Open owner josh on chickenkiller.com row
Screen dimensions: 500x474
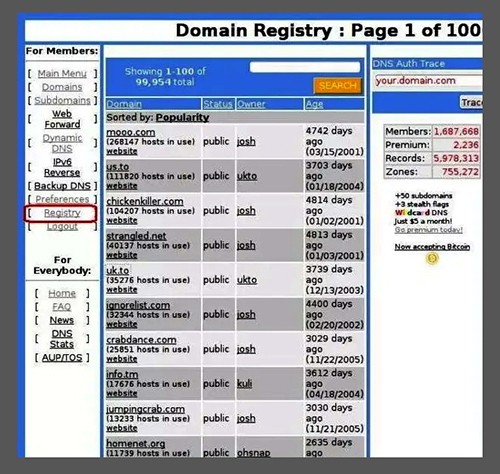246,211
